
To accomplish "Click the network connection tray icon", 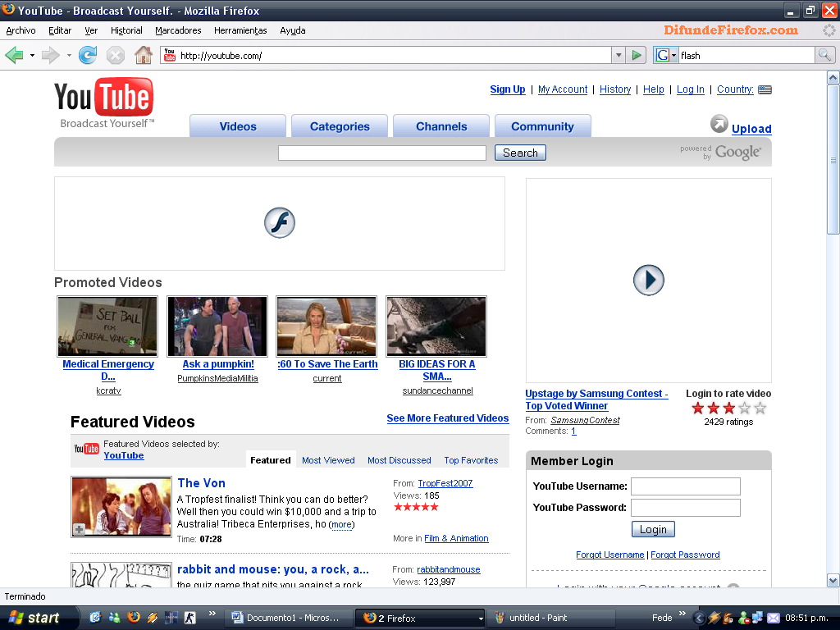I will [757, 618].
